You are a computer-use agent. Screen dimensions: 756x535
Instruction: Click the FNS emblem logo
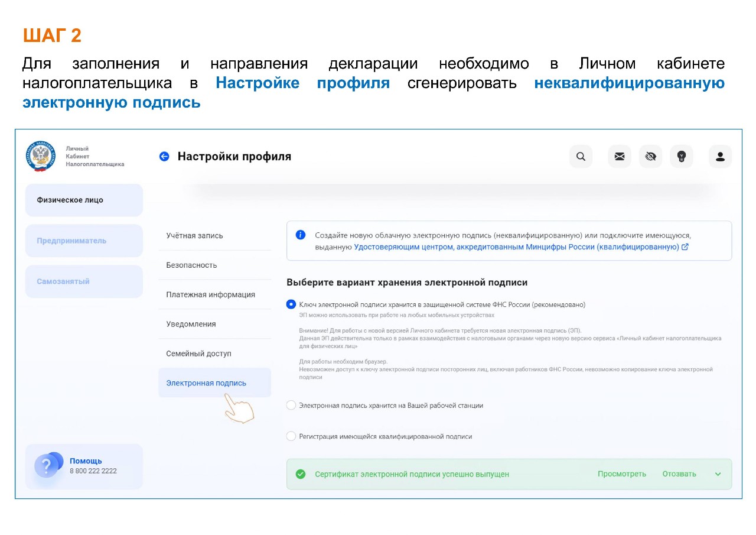pos(41,156)
